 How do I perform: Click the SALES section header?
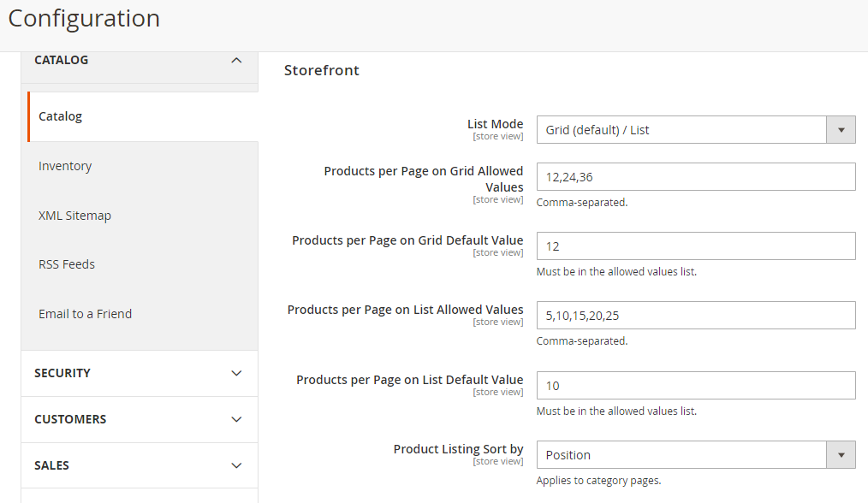click(51, 466)
